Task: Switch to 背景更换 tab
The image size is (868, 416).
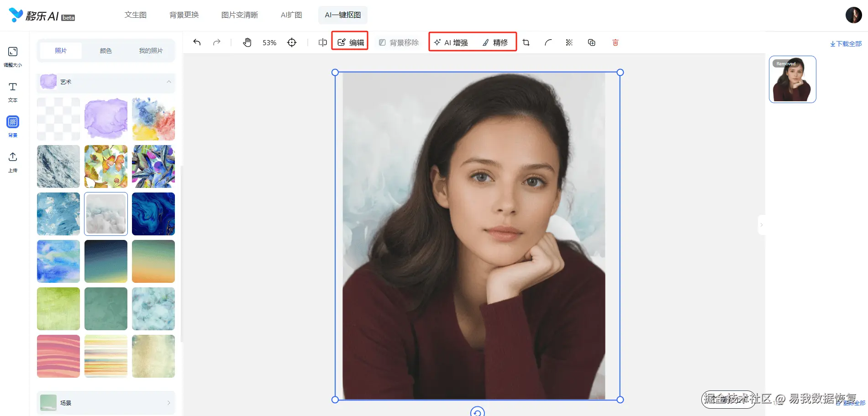Action: coord(184,15)
